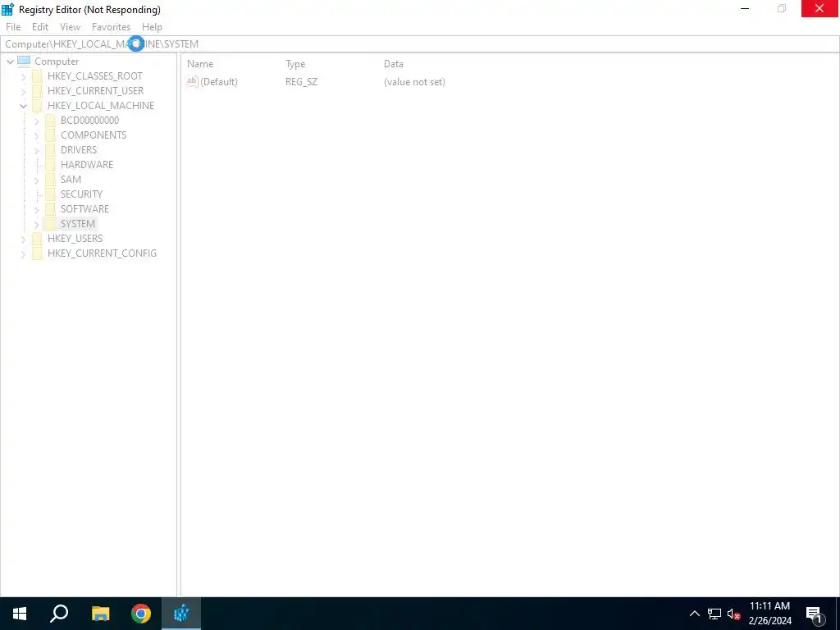The image size is (840, 630).
Task: Open the View menu
Action: click(x=71, y=27)
